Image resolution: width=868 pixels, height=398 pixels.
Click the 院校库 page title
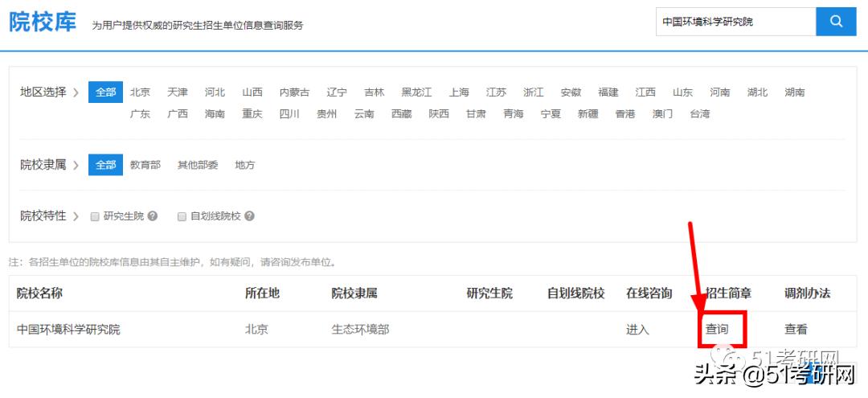pyautogui.click(x=43, y=22)
